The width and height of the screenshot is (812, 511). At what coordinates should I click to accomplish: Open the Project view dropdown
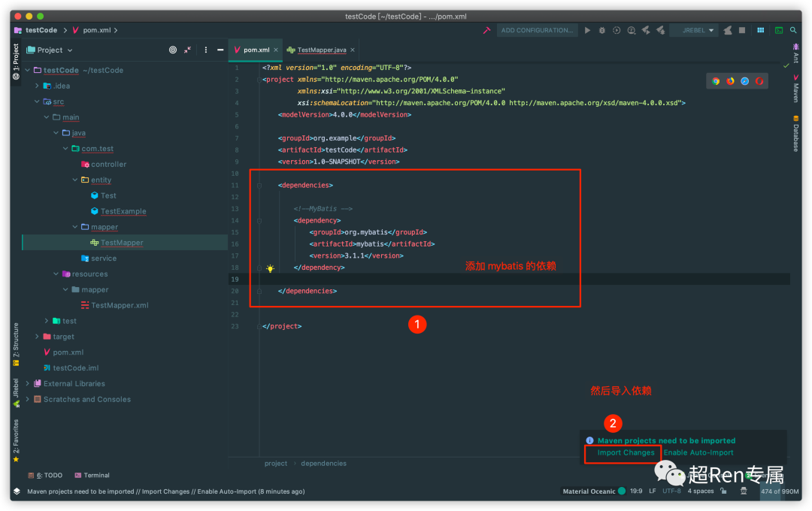coord(50,50)
